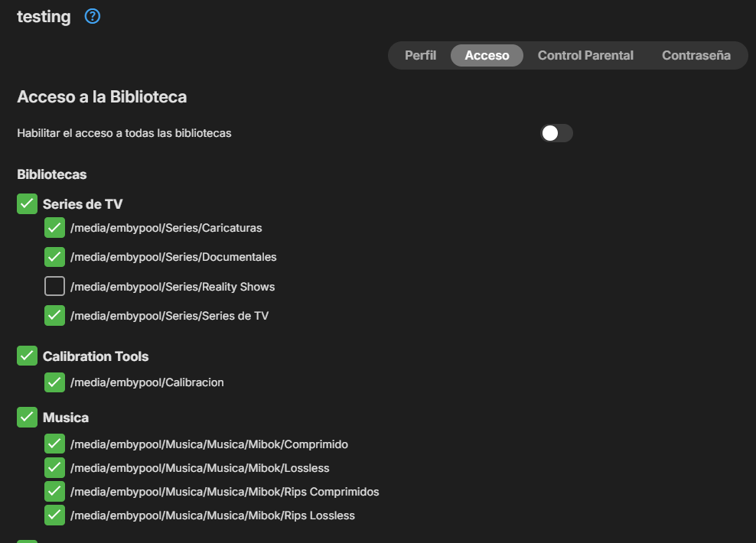
Task: Open the Control Parental tab
Action: point(585,55)
